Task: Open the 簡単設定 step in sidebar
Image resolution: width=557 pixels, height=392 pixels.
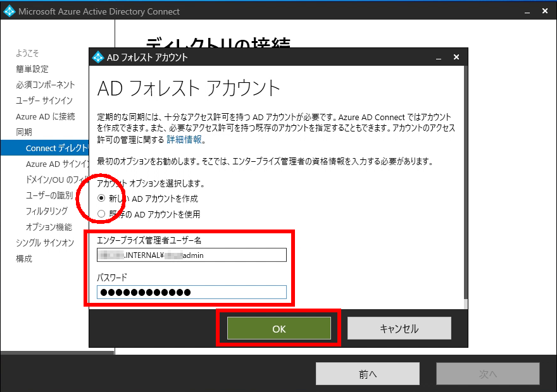Action: (x=32, y=69)
